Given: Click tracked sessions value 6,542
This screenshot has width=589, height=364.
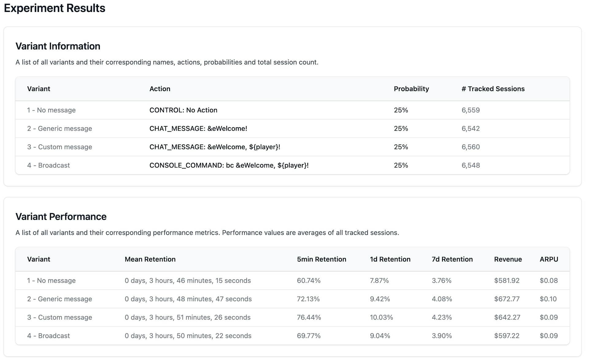Looking at the screenshot, I should [471, 128].
